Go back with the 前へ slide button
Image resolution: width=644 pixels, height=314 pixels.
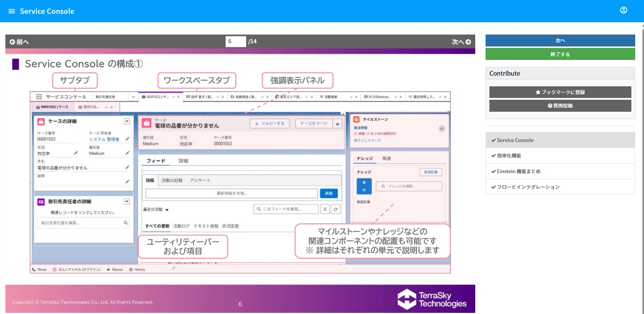(x=19, y=42)
